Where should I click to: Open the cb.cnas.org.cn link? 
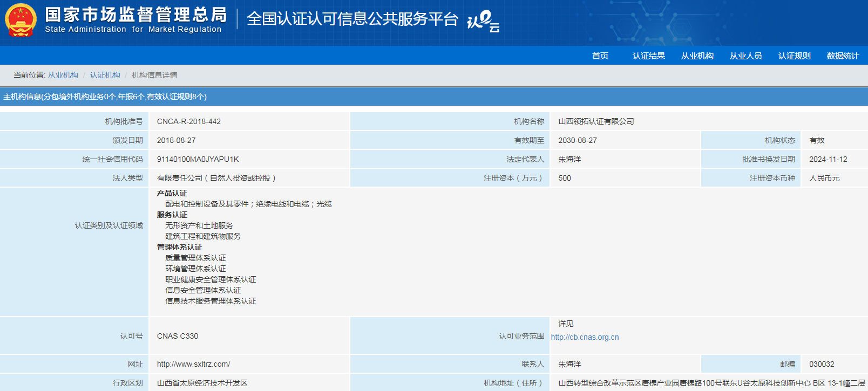pos(585,337)
